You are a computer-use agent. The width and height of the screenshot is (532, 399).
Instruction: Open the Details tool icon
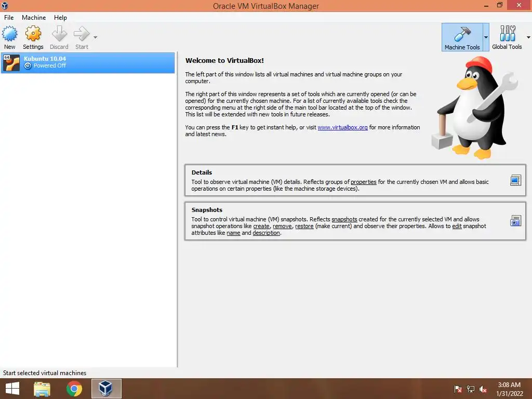click(x=515, y=180)
